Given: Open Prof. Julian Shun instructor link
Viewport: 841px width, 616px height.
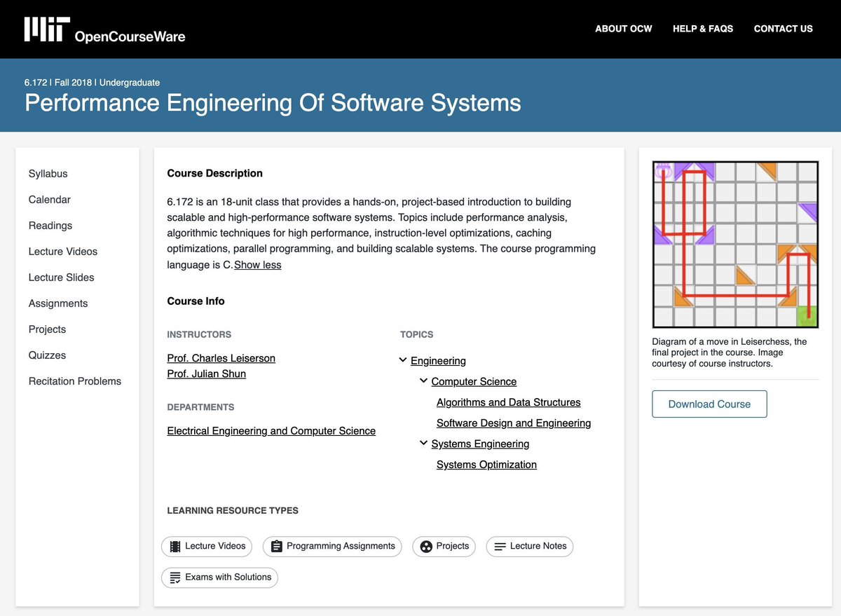Looking at the screenshot, I should click(207, 374).
